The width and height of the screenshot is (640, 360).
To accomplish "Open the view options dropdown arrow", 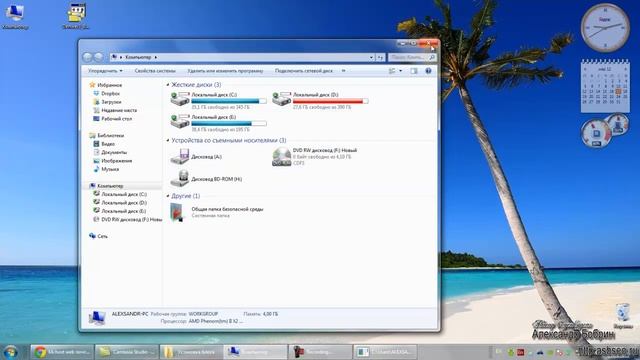I will pyautogui.click(x=400, y=71).
